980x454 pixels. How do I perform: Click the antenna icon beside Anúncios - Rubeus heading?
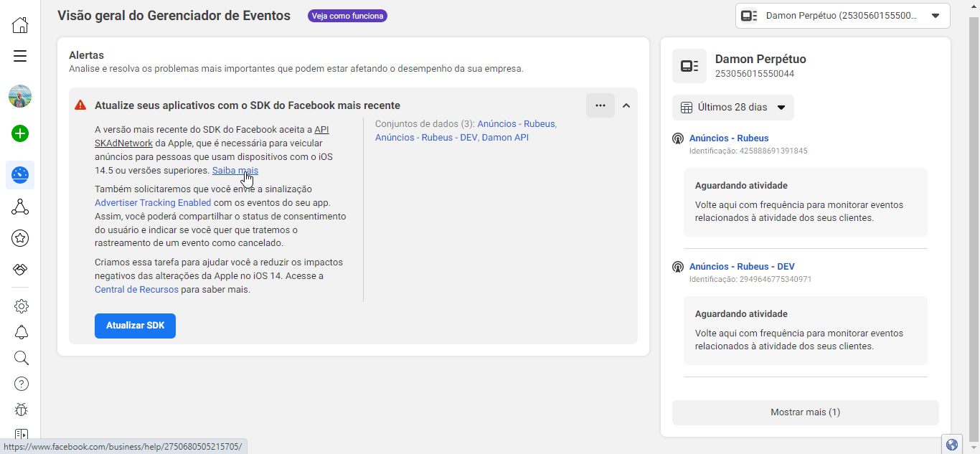tap(678, 138)
